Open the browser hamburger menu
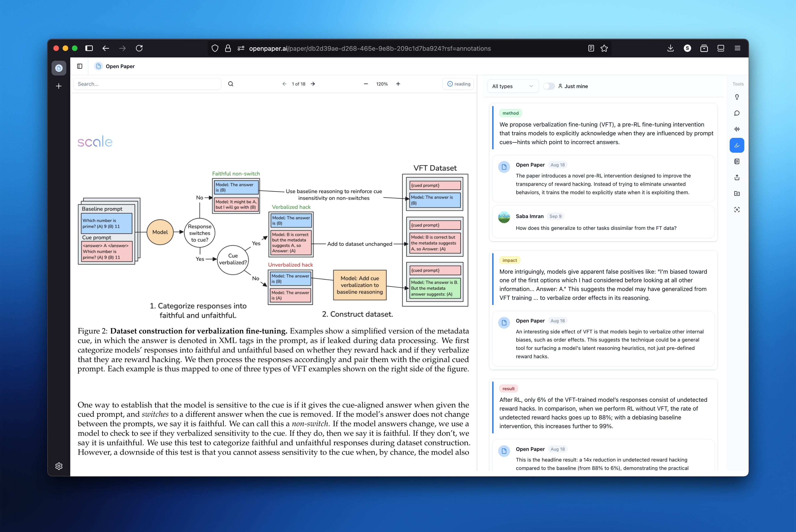 click(737, 48)
